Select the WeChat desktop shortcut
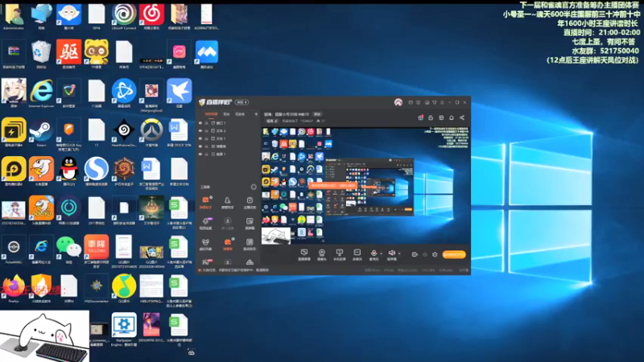The height and width of the screenshot is (362, 644). pyautogui.click(x=68, y=249)
